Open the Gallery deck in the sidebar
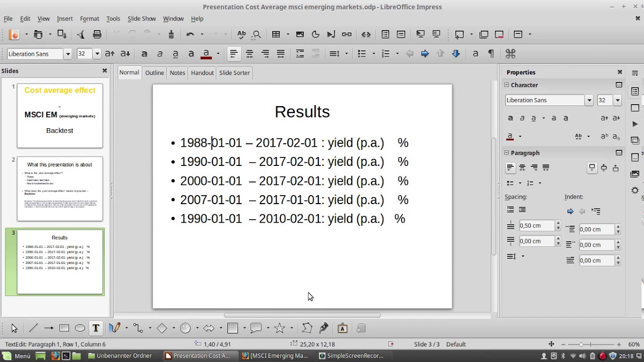This screenshot has width=644, height=362. pos(635,174)
